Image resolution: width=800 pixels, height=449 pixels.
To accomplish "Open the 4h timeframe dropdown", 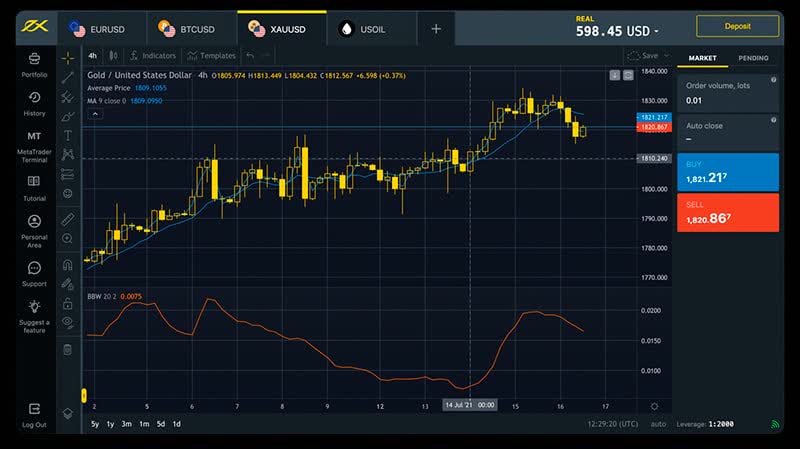I will click(x=93, y=56).
